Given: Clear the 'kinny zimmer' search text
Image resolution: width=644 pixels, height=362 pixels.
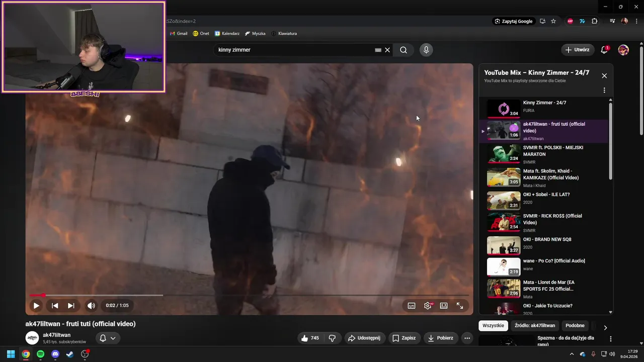Looking at the screenshot, I should point(387,50).
